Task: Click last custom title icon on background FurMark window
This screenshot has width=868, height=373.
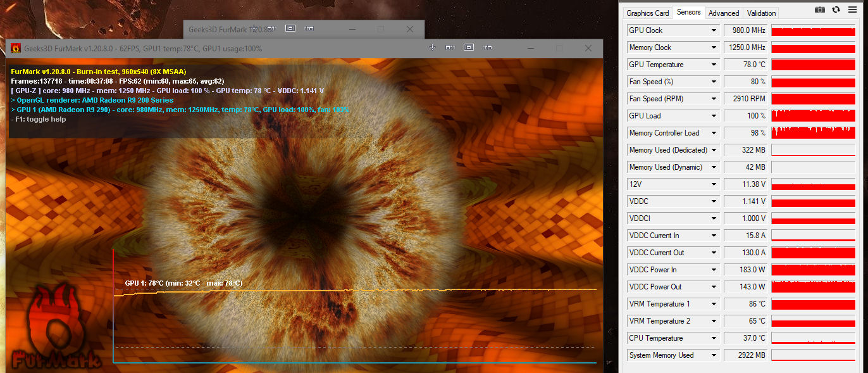Action: coord(309,28)
